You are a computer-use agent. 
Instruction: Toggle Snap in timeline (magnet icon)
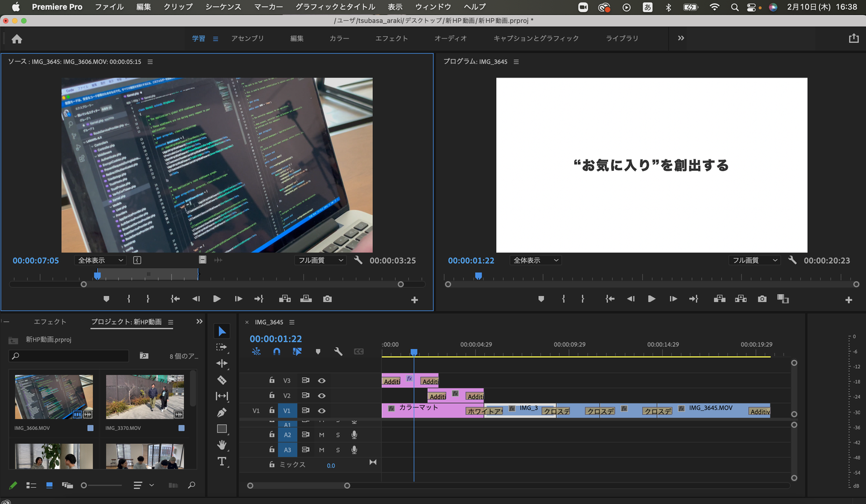pos(277,352)
